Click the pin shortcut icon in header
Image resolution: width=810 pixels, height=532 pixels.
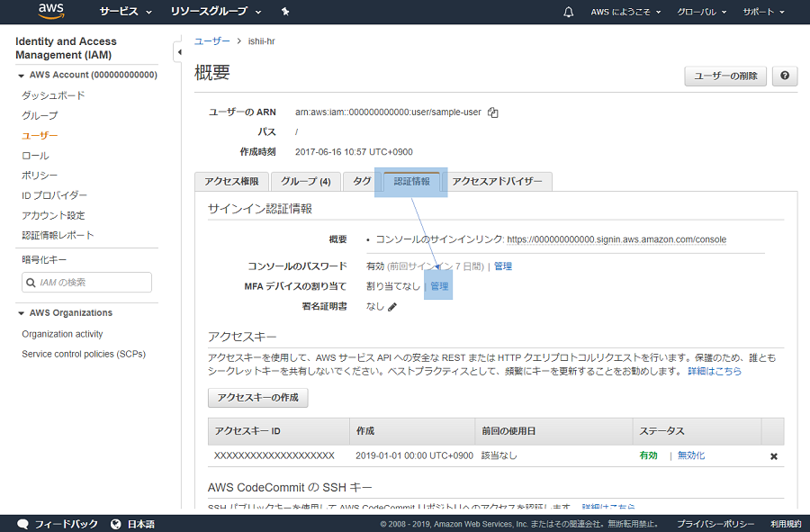[285, 12]
